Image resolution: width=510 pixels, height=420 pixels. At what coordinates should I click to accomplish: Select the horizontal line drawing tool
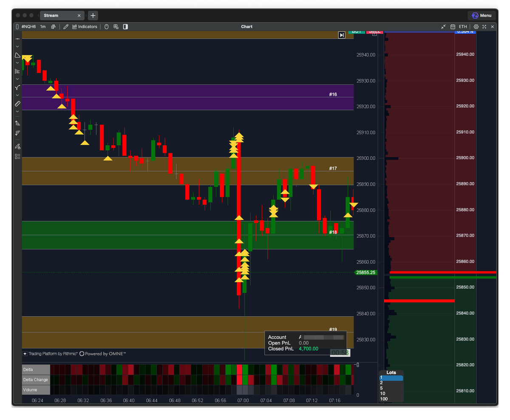click(17, 39)
